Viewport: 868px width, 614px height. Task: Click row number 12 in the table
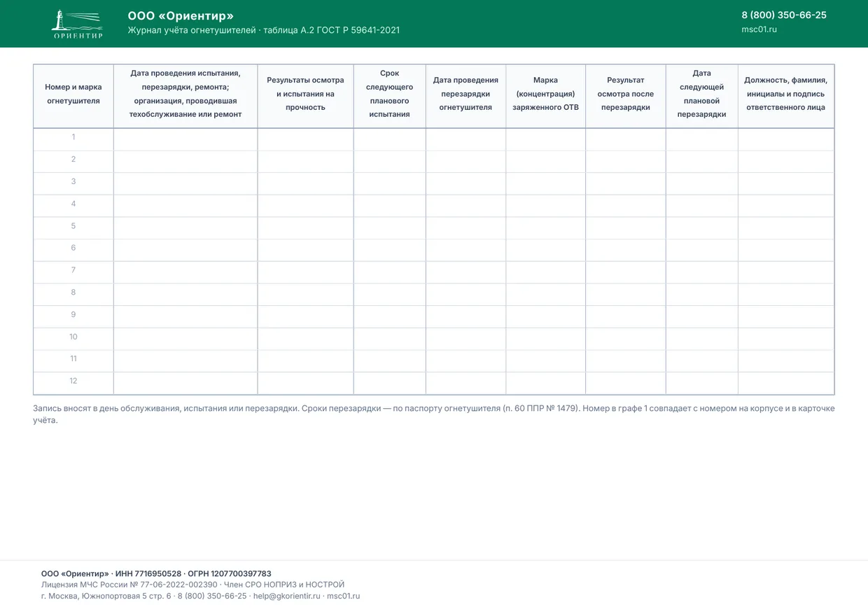pos(434,383)
